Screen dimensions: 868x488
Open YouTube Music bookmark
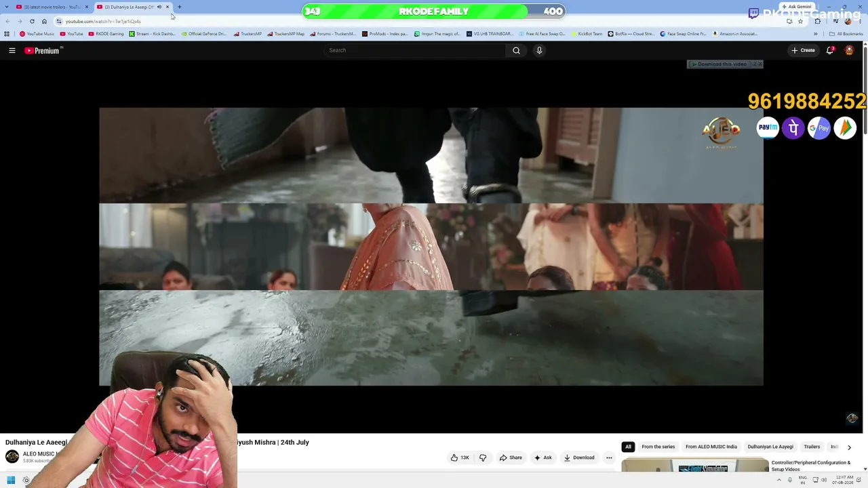point(37,34)
